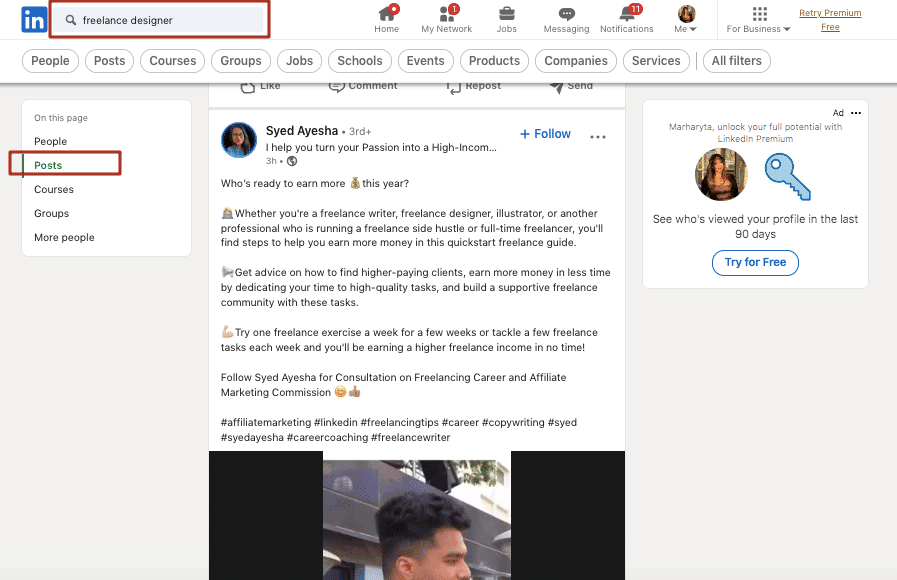Follow Syed Ayesha

click(x=545, y=133)
